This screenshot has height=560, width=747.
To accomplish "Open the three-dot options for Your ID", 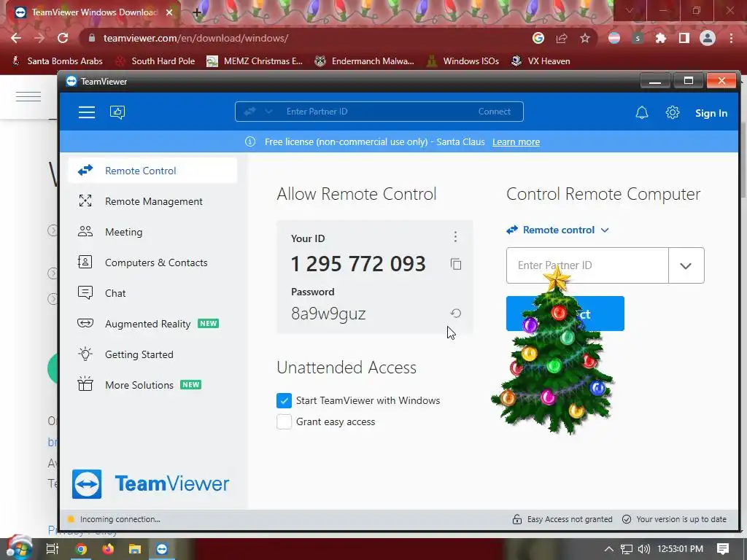I will pos(455,237).
